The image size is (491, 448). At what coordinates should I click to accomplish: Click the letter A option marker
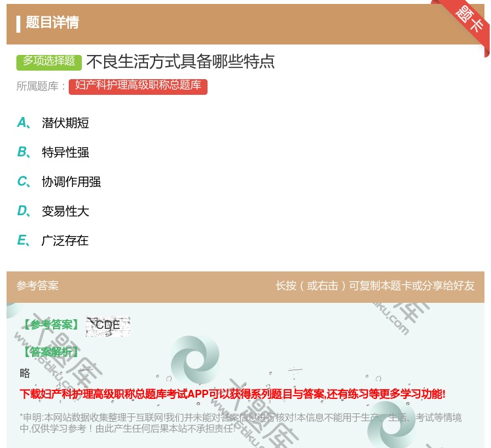coord(24,123)
